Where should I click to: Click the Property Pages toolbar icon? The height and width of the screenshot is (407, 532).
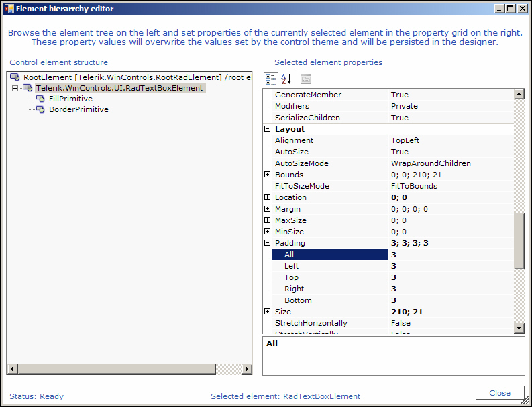point(306,79)
